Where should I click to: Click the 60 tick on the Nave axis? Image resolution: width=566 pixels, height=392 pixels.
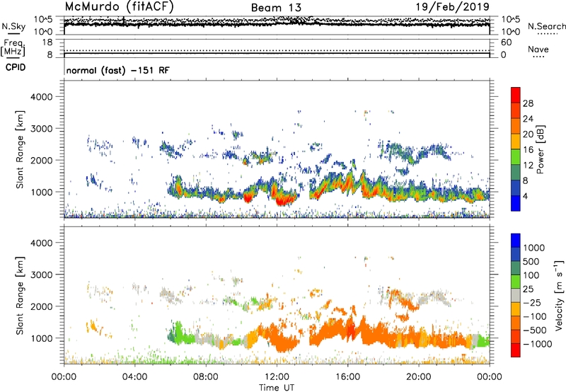[x=506, y=42]
